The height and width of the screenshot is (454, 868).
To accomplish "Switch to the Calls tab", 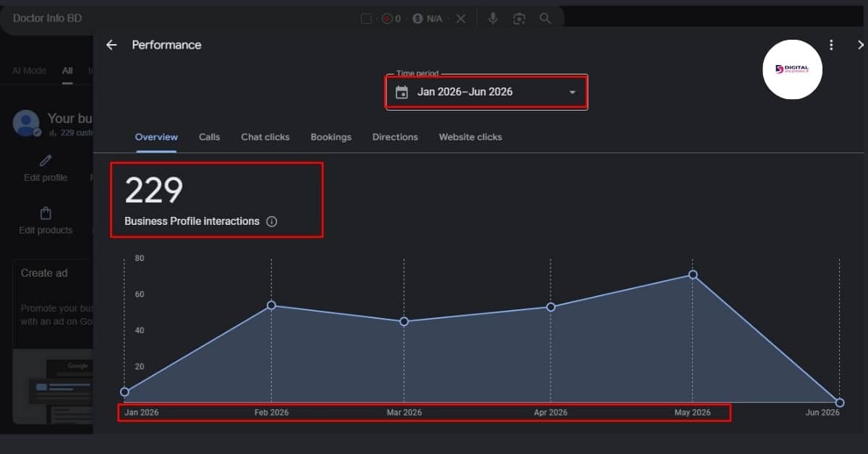I will point(210,137).
